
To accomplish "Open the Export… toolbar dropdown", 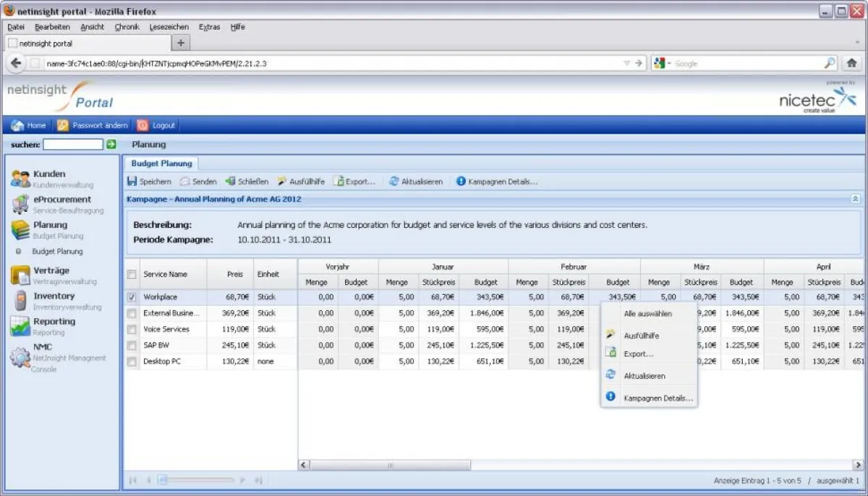I will 354,181.
